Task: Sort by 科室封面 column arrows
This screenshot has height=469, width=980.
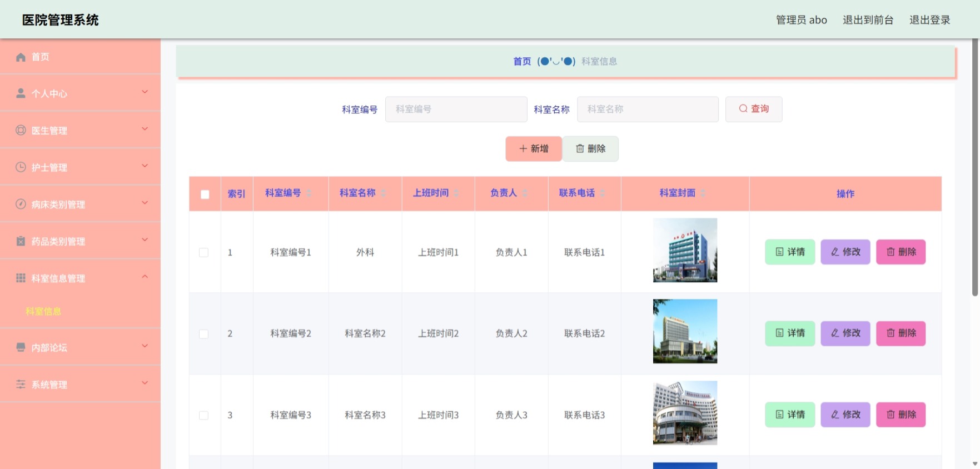Action: pyautogui.click(x=703, y=193)
